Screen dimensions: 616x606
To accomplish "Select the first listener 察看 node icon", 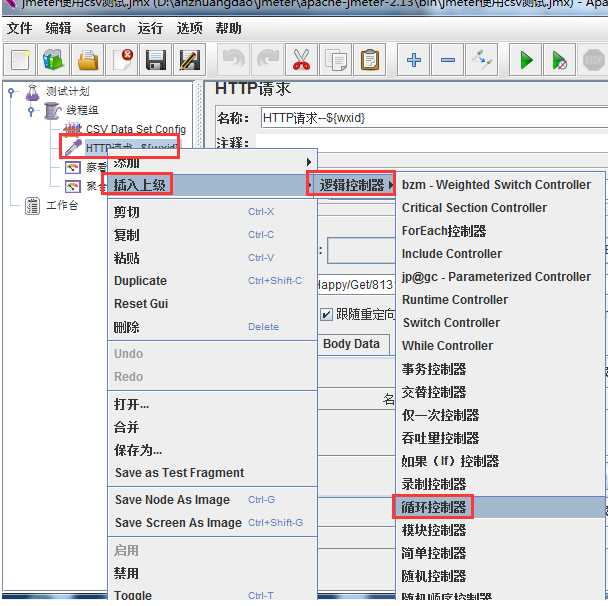I will coord(73,167).
